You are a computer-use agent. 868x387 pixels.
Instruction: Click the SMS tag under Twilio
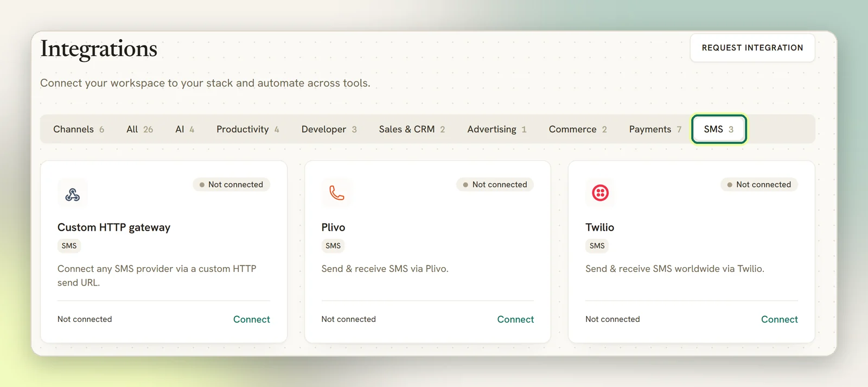(x=597, y=246)
